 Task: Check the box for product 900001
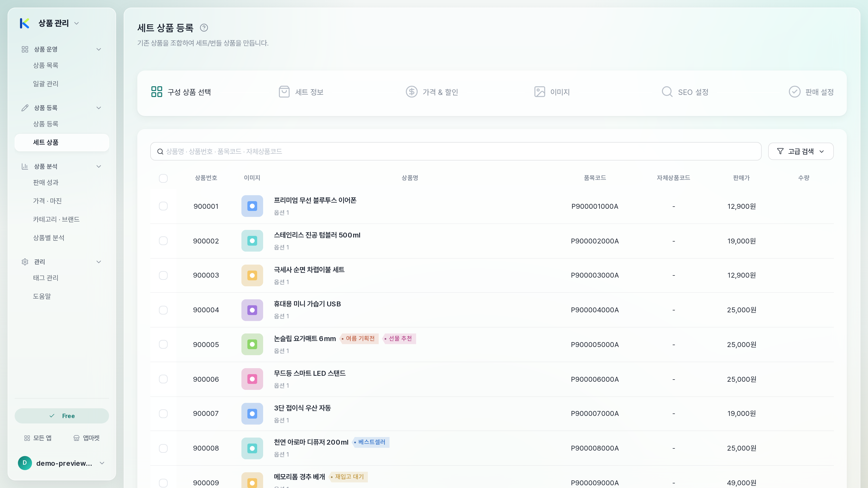click(x=163, y=206)
